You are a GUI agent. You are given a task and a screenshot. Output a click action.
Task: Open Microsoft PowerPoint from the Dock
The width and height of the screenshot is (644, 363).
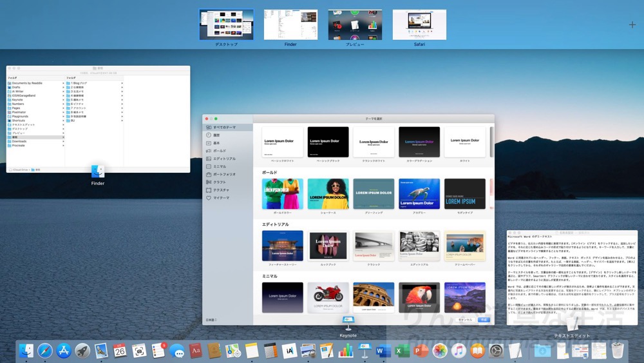421,351
